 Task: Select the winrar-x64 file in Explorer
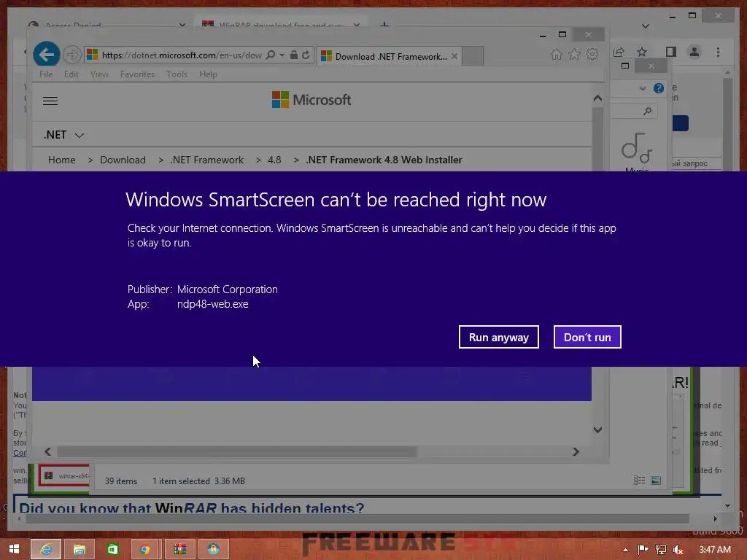[64, 475]
